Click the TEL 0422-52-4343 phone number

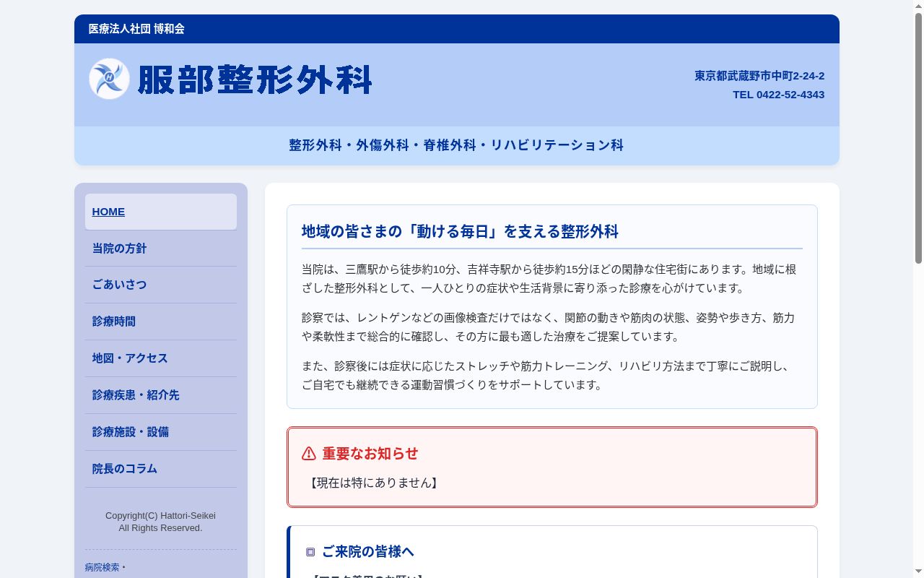point(778,95)
